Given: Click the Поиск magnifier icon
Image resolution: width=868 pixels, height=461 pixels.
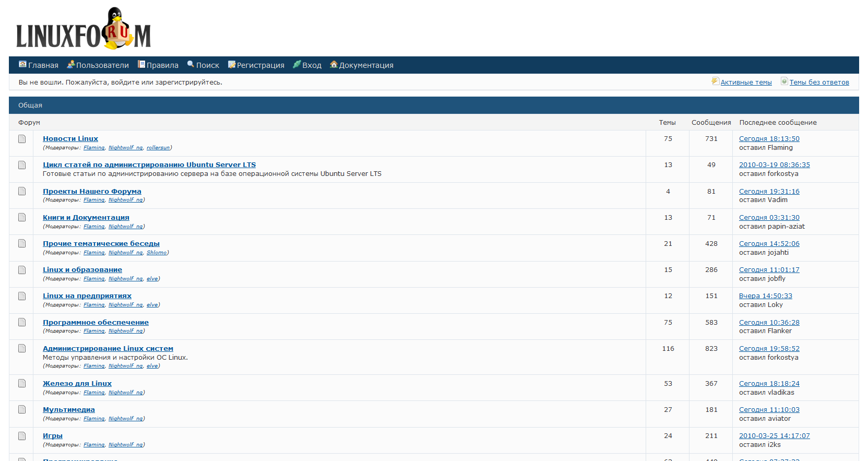Looking at the screenshot, I should pyautogui.click(x=191, y=64).
